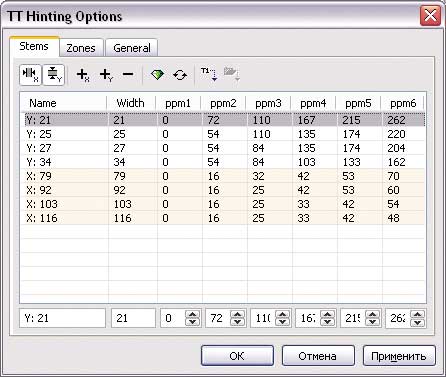Increase the ppm3 spinner value
Screen dimensions: 446x377
[x=282, y=314]
